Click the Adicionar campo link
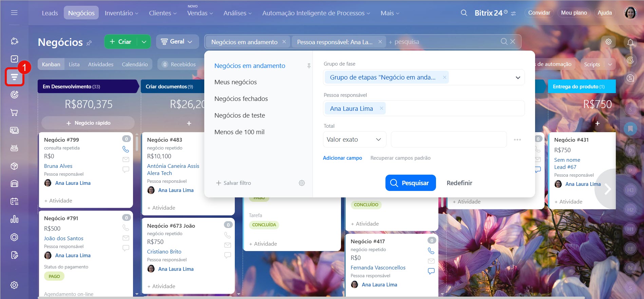Screen dimensions: 644x299 click(342, 158)
